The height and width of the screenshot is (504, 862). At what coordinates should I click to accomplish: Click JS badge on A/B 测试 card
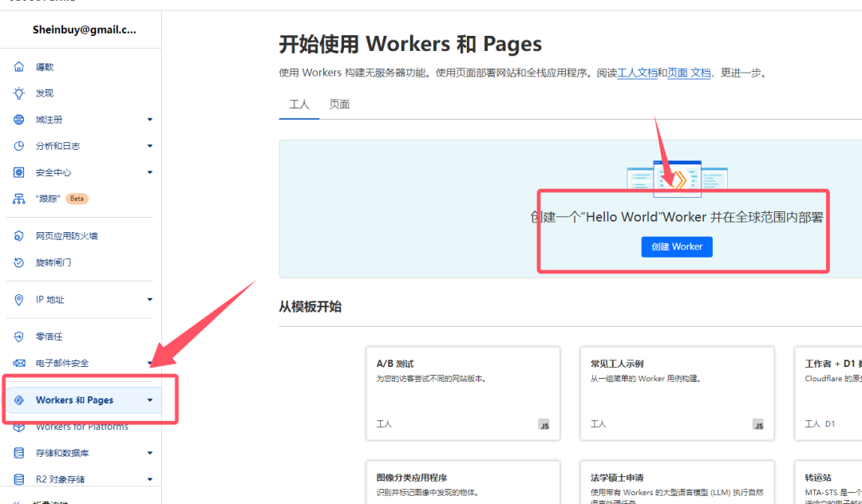point(544,425)
